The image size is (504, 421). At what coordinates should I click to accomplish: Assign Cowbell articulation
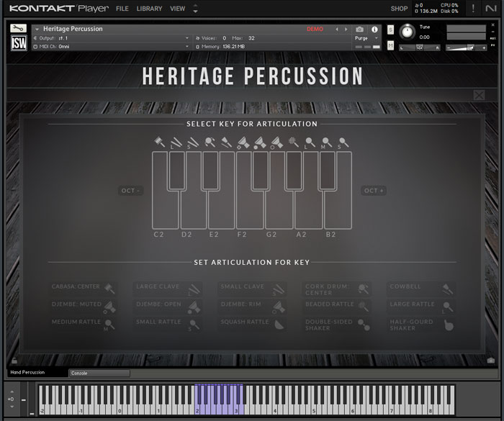click(421, 289)
